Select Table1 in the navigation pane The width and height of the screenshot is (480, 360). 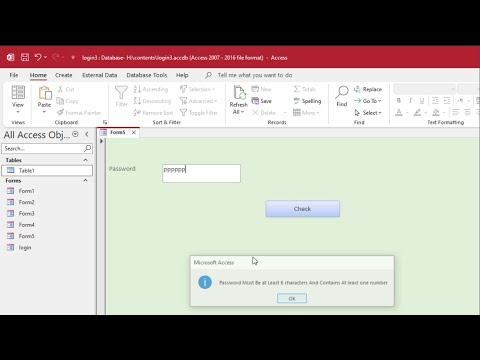tap(47, 170)
